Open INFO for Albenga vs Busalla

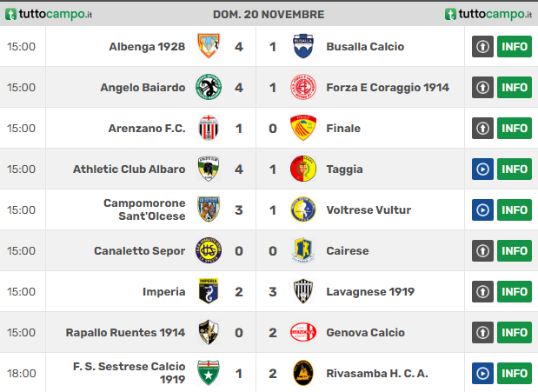[x=515, y=46]
